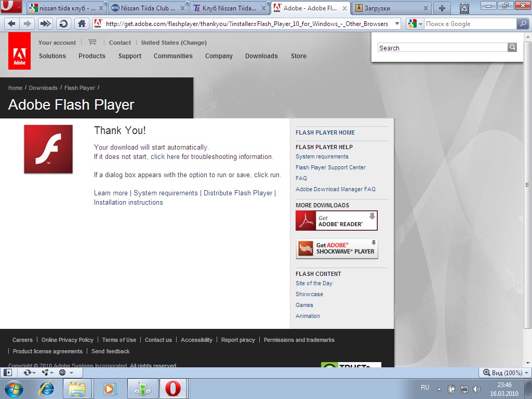Click the Flash Player logo image
The width and height of the screenshot is (532, 399).
[48, 149]
